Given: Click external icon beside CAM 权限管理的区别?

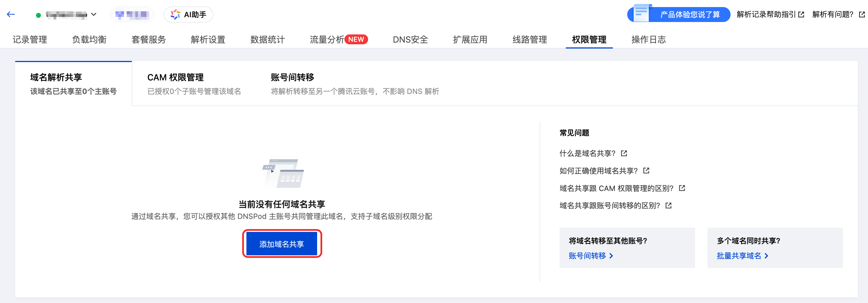Looking at the screenshot, I should click(682, 188).
